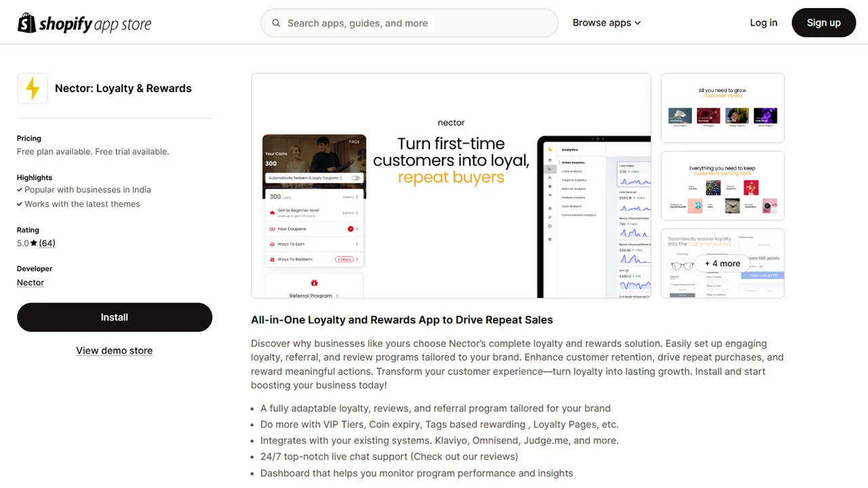Focus the search apps input field
Image resolution: width=868 pixels, height=488 pixels.
point(410,23)
